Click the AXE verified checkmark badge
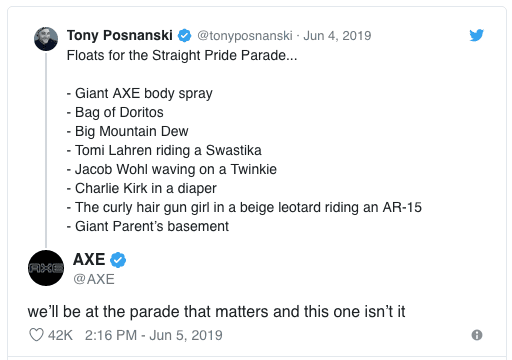 click(x=118, y=260)
